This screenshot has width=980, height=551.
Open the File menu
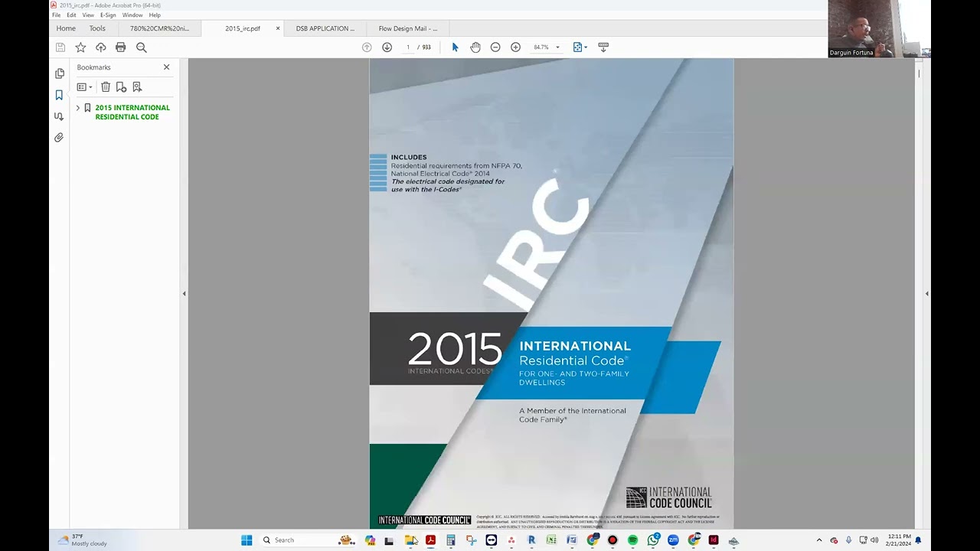56,15
